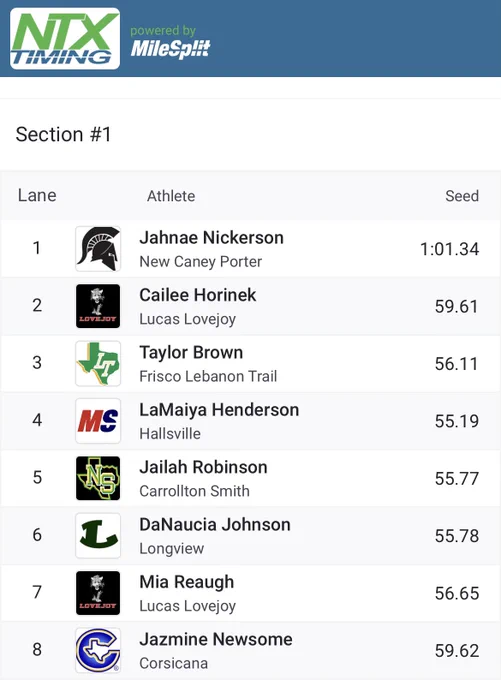Click Mia Reaugh's Lovejoy team logo

(x=98, y=593)
